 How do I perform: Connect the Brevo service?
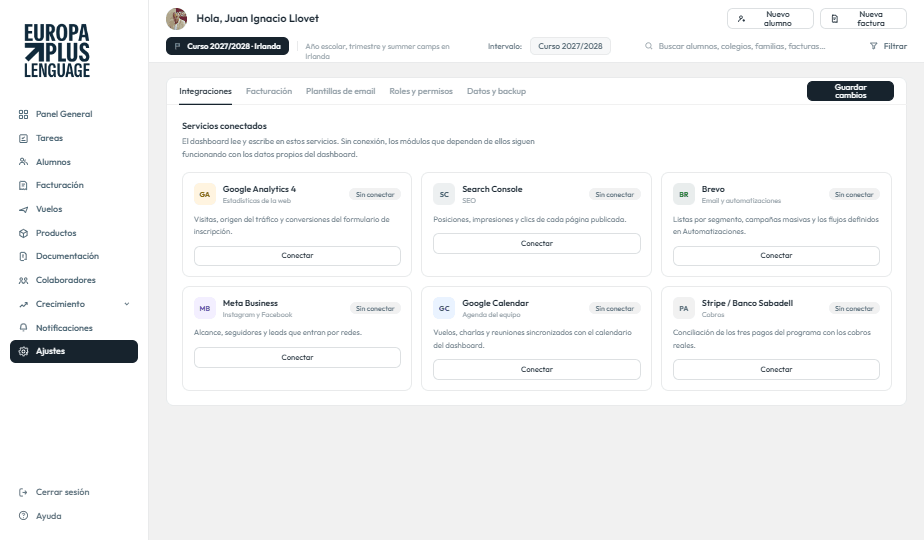[776, 256]
